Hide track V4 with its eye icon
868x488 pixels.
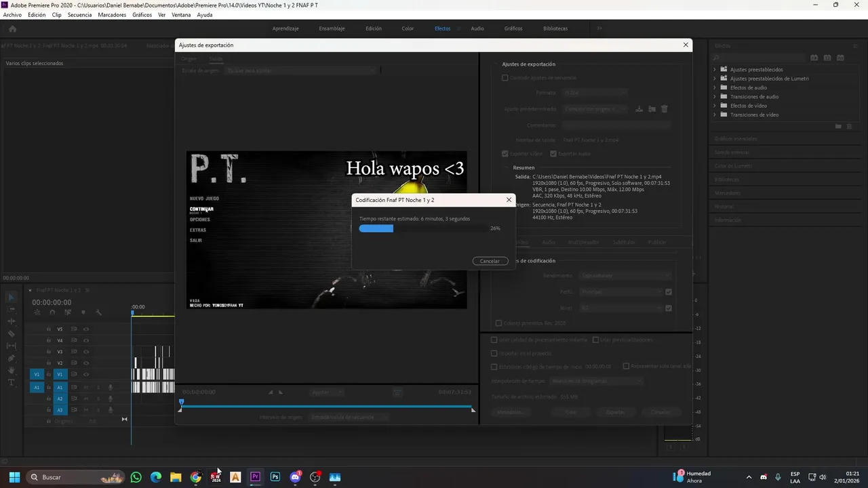(x=86, y=340)
